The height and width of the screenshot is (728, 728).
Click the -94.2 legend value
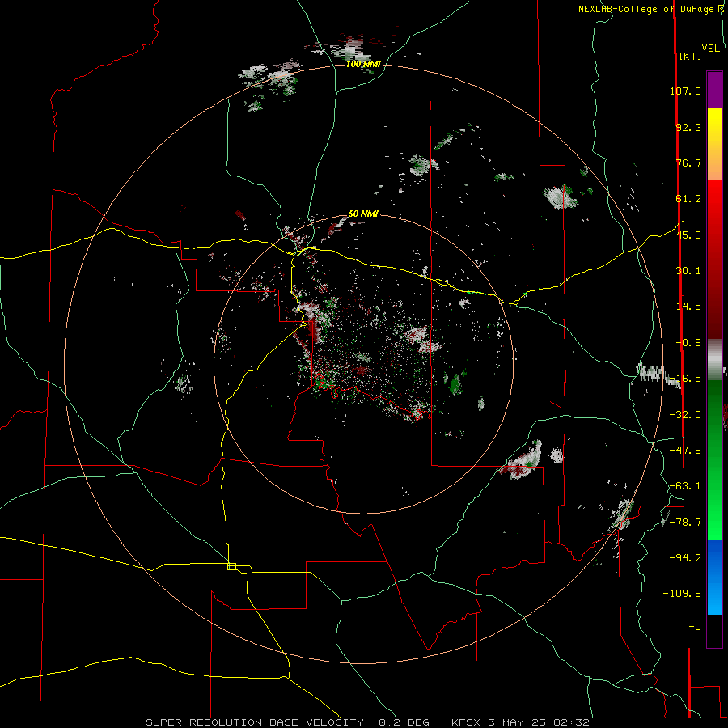[685, 558]
